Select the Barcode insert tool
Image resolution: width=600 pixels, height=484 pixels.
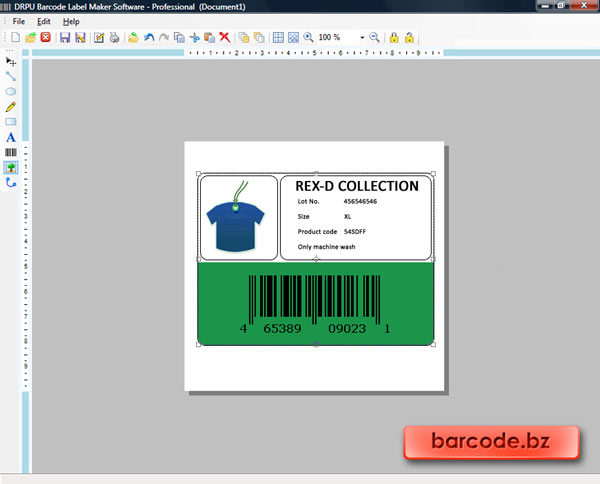point(11,152)
